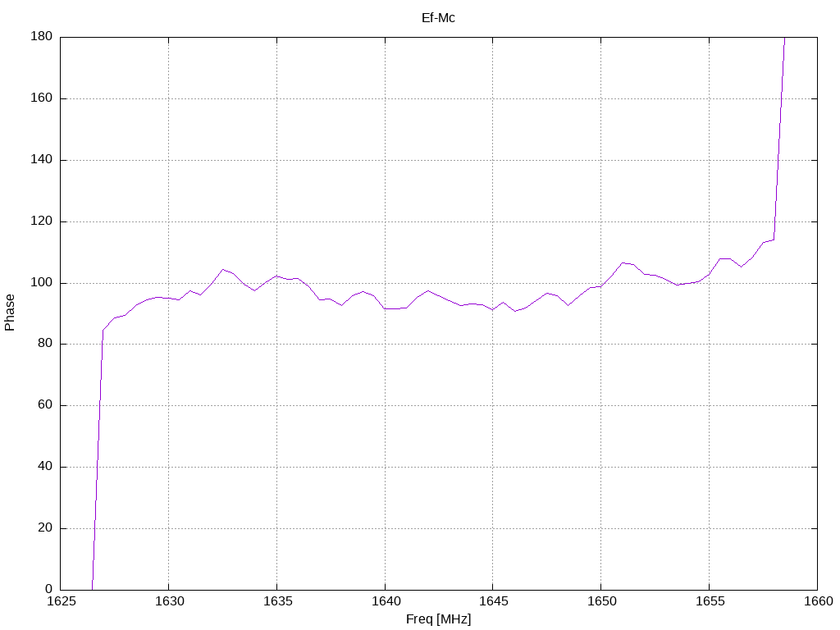
Task: Click y-axis tick label 160
Action: 42,98
